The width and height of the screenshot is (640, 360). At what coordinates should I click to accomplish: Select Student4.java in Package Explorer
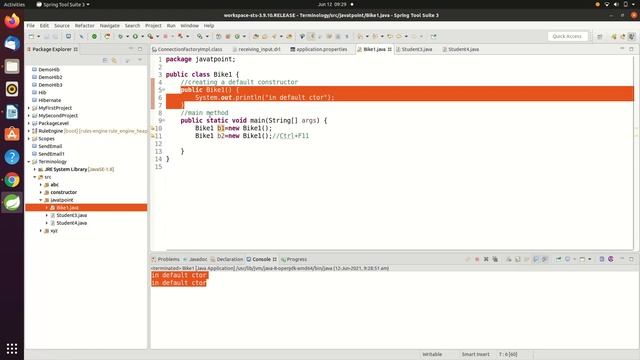pos(71,223)
